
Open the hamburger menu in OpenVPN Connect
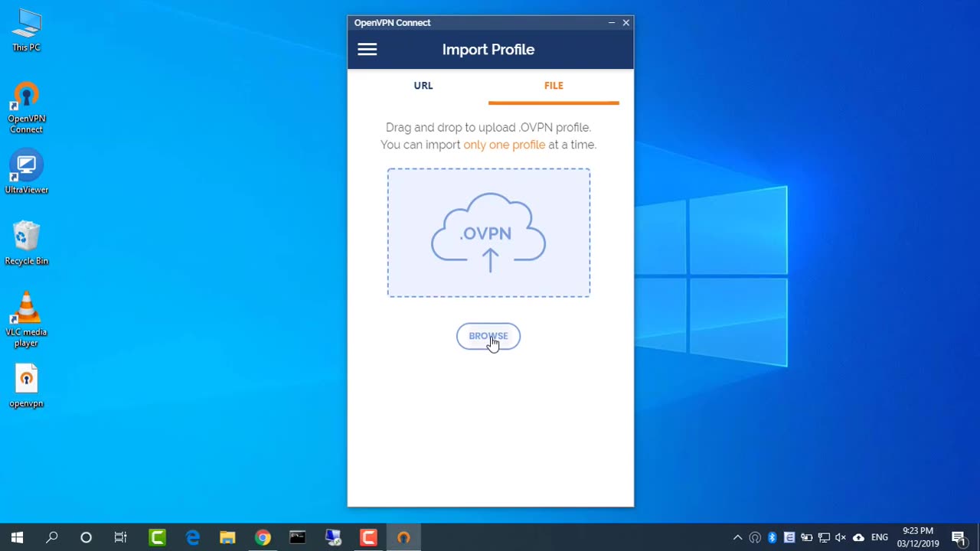[367, 50]
